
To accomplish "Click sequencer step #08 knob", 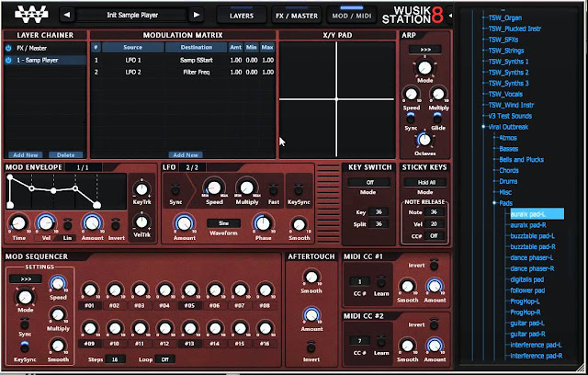I will [x=265, y=290].
